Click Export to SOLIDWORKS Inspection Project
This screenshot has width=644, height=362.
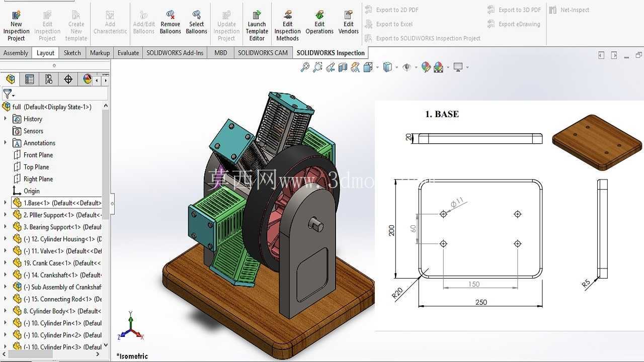423,38
